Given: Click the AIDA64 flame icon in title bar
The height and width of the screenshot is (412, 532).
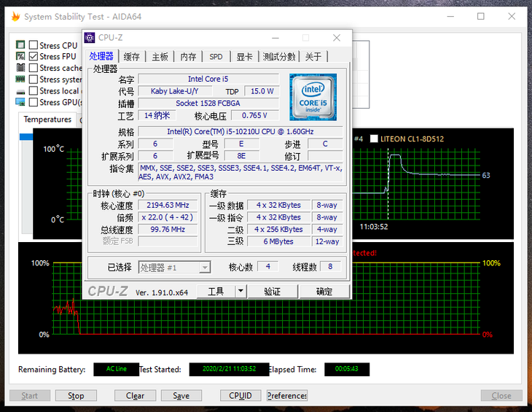Looking at the screenshot, I should [x=15, y=16].
